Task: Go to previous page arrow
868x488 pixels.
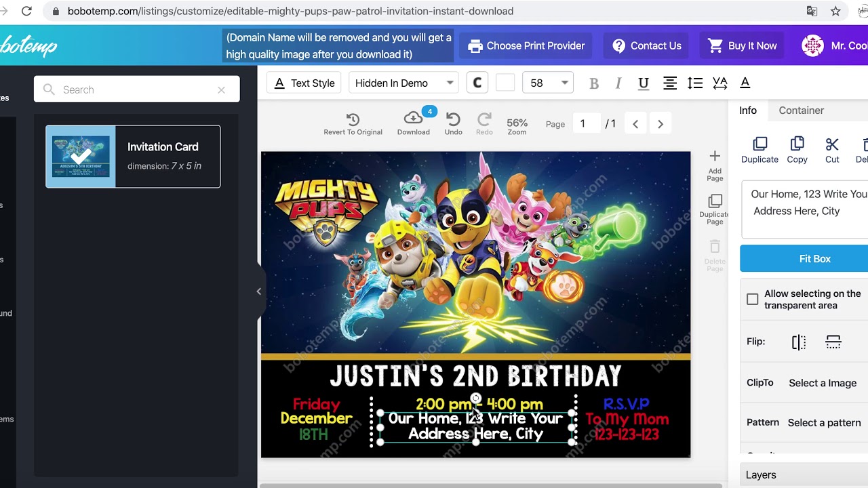Action: tap(635, 124)
